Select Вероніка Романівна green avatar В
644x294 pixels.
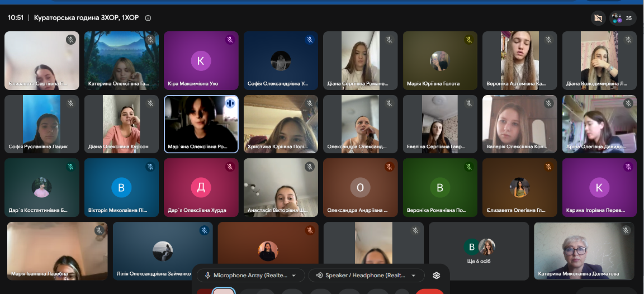pyautogui.click(x=440, y=188)
